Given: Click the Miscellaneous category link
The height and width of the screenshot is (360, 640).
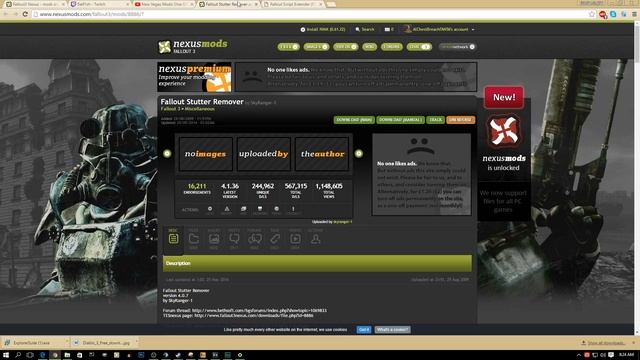Looking at the screenshot, I should [200, 109].
